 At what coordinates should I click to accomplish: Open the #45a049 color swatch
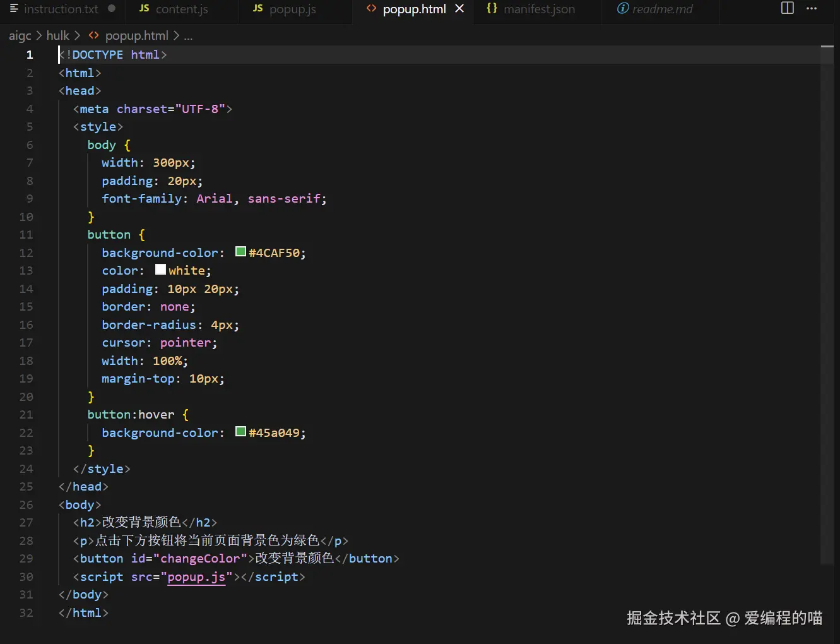point(240,431)
